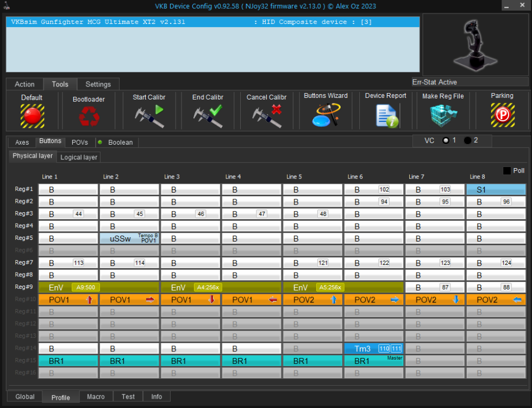
Task: Open the Settings tab
Action: (x=98, y=84)
